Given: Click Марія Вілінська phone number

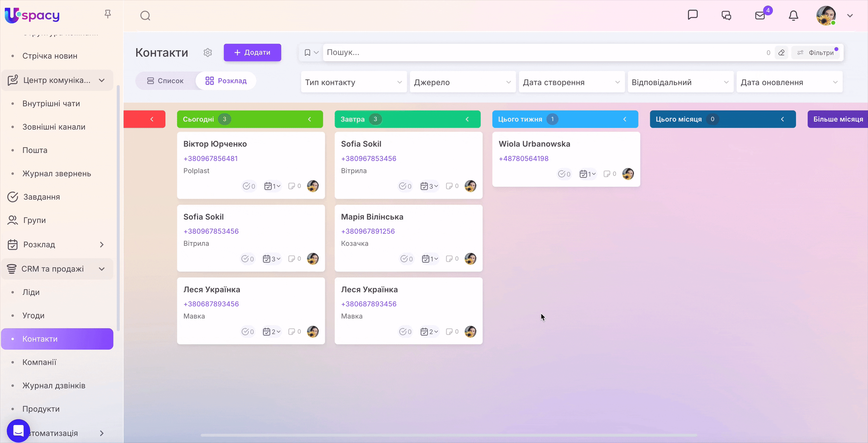Looking at the screenshot, I should (x=368, y=231).
